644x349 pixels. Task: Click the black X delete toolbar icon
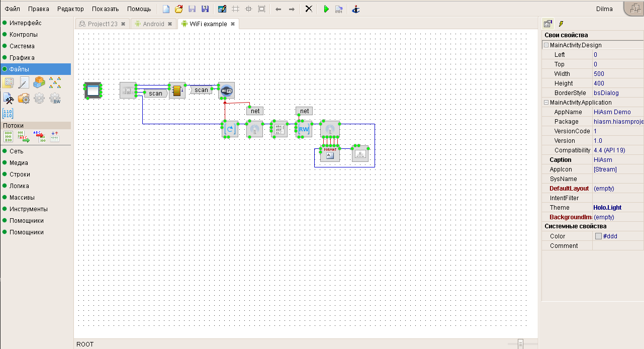[x=309, y=9]
